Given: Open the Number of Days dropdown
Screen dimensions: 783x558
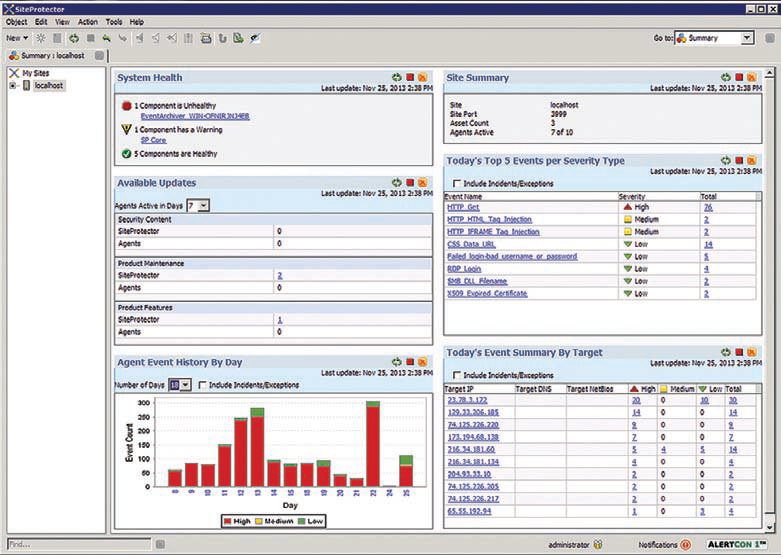Looking at the screenshot, I should coord(185,385).
